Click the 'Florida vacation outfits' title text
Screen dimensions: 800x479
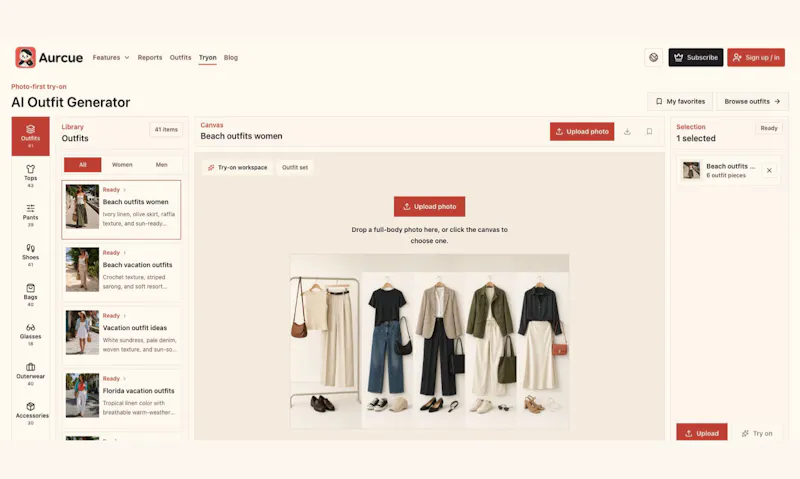coord(138,391)
